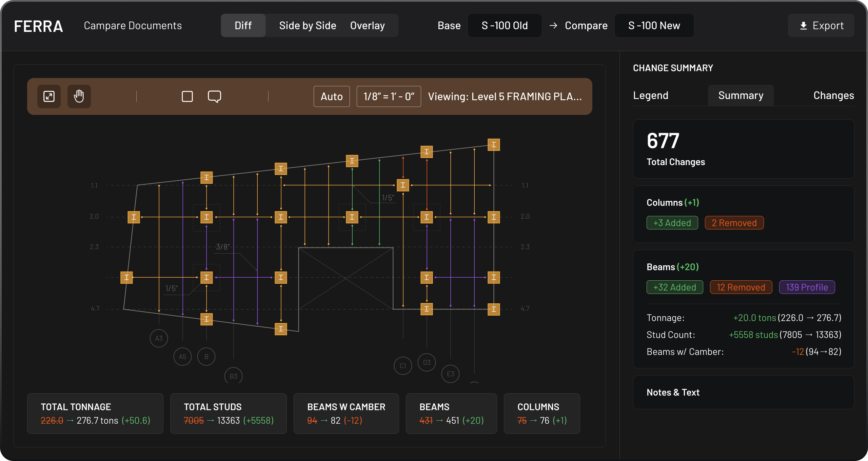Toggle the 139 Profile beams filter
This screenshot has height=461, width=868.
pos(807,287)
